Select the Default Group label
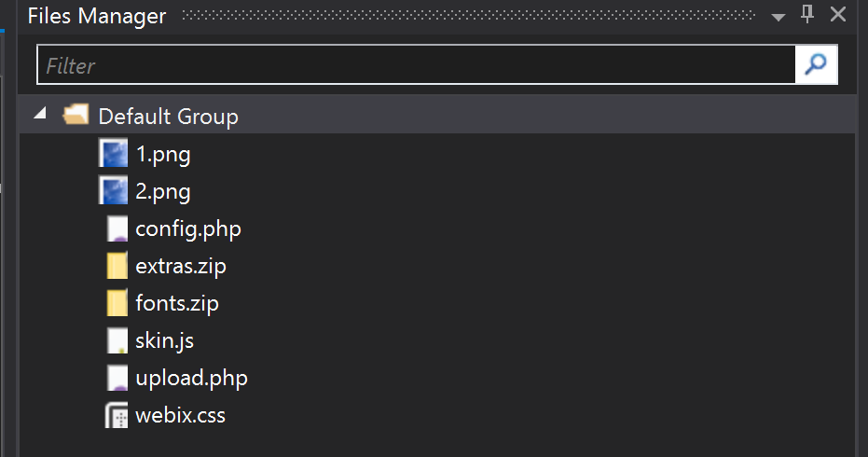The height and width of the screenshot is (457, 868). click(168, 117)
